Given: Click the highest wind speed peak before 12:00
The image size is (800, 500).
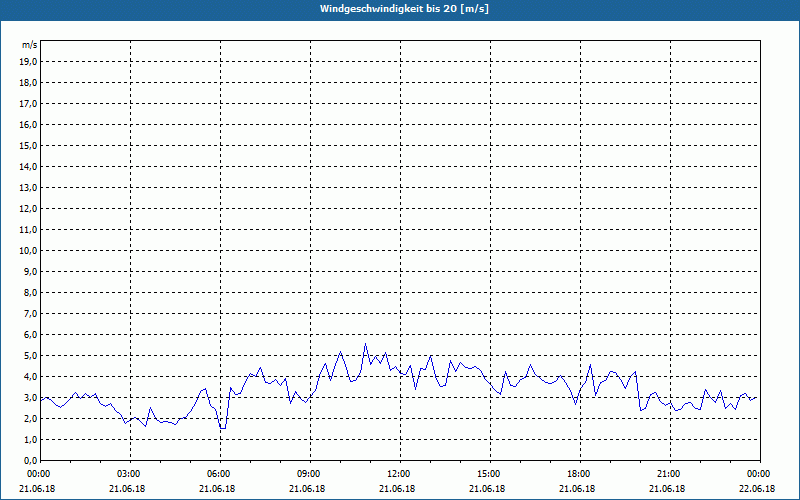Looking at the screenshot, I should tap(365, 344).
